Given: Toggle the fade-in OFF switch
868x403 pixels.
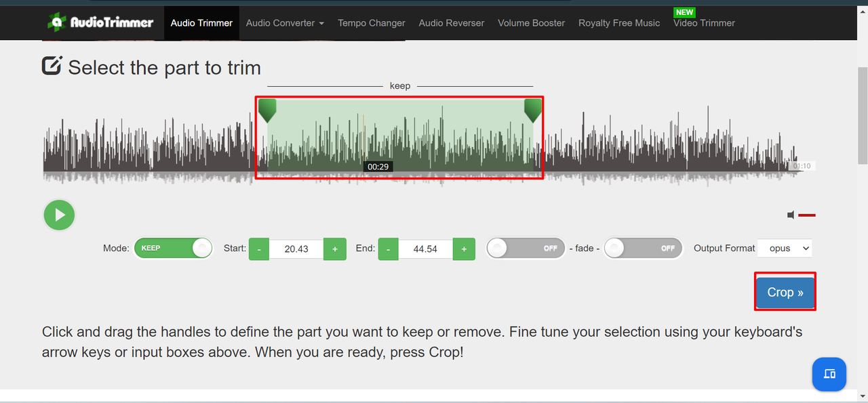Looking at the screenshot, I should 526,249.
